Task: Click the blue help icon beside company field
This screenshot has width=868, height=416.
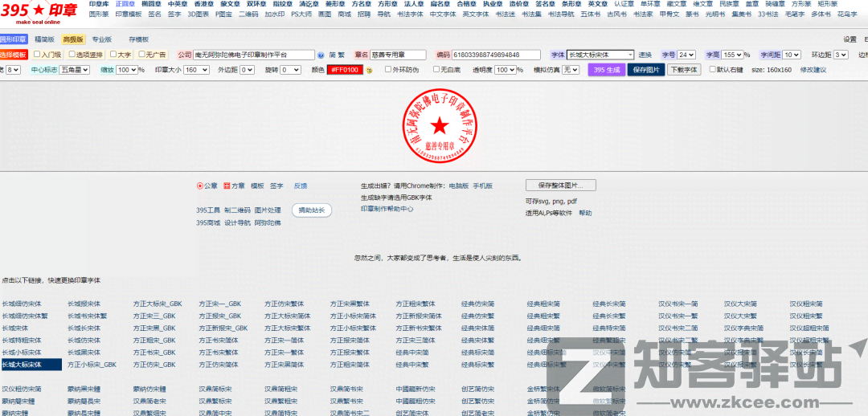Action: tap(321, 55)
